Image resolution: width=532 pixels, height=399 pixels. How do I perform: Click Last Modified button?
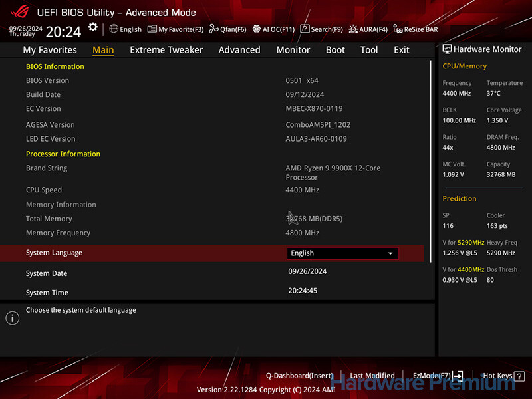372,376
